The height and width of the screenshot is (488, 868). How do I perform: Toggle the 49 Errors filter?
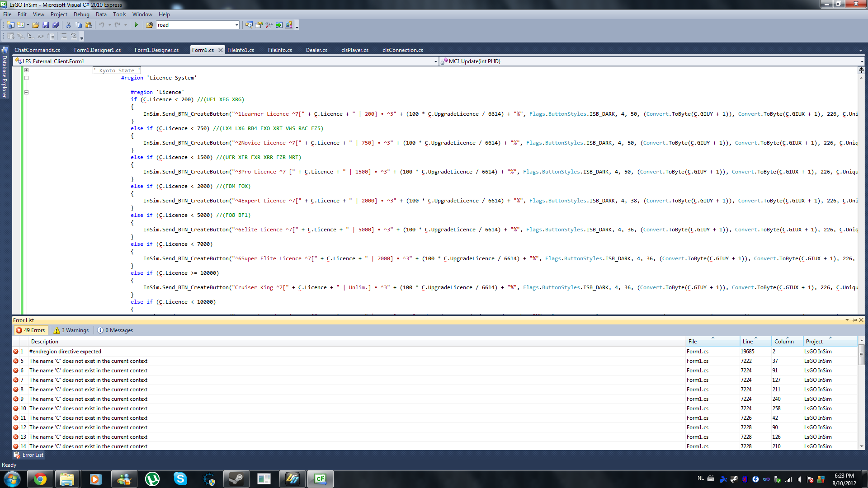(x=31, y=330)
